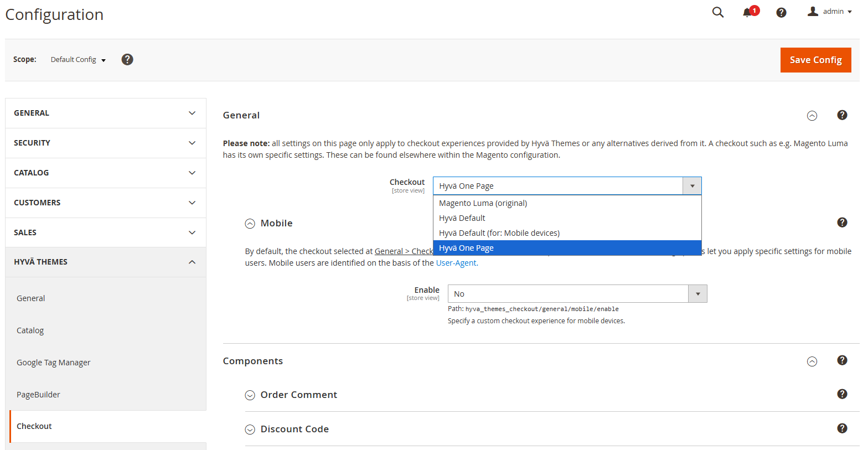The image size is (868, 450).
Task: Expand the Discount Code group
Action: (250, 430)
